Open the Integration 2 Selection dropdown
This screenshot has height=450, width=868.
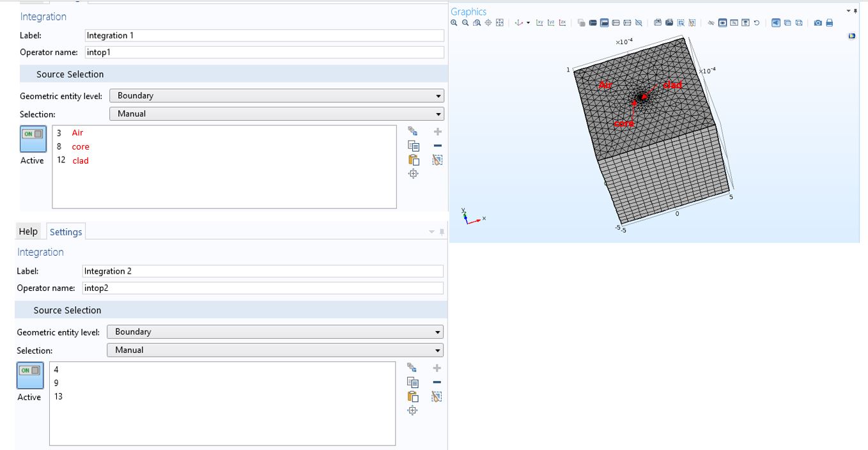(x=275, y=350)
